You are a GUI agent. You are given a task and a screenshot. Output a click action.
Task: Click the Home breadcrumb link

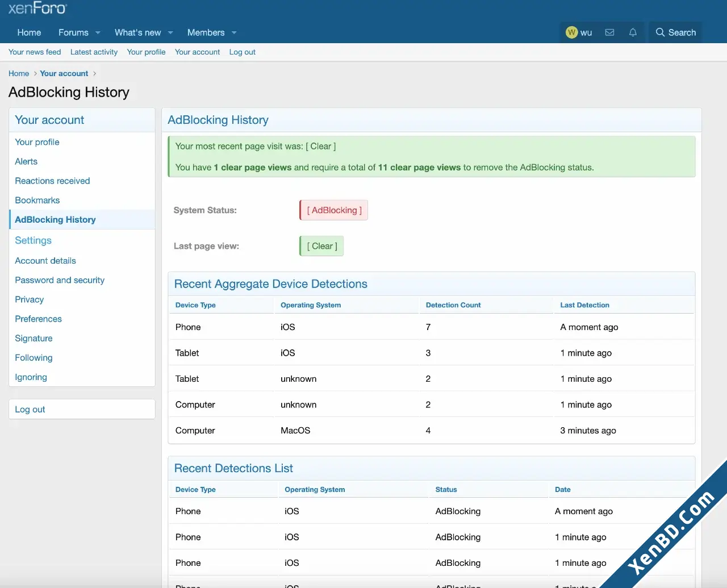[x=19, y=73]
